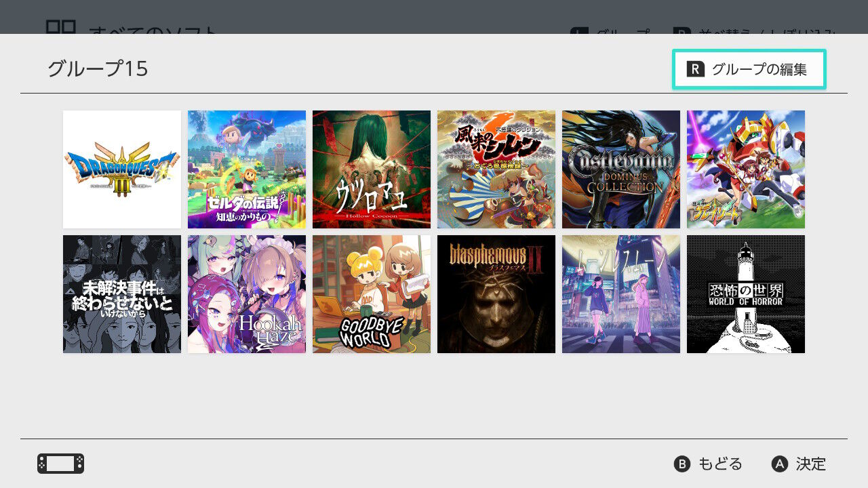Open the 未解決事件は終わらせないと game icon

(x=122, y=294)
